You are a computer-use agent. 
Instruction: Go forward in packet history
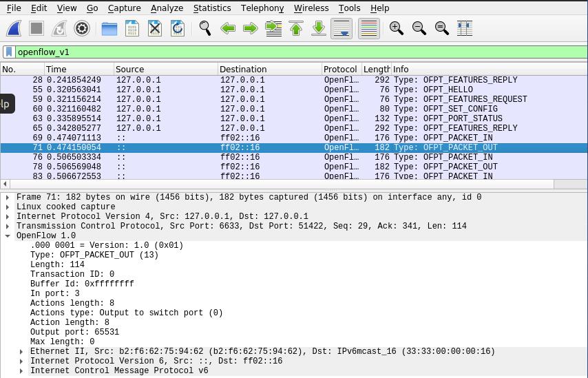coord(251,28)
